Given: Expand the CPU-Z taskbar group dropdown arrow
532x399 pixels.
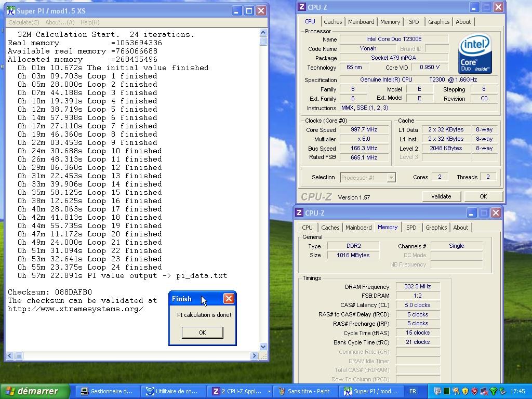Looking at the screenshot, I should click(269, 391).
